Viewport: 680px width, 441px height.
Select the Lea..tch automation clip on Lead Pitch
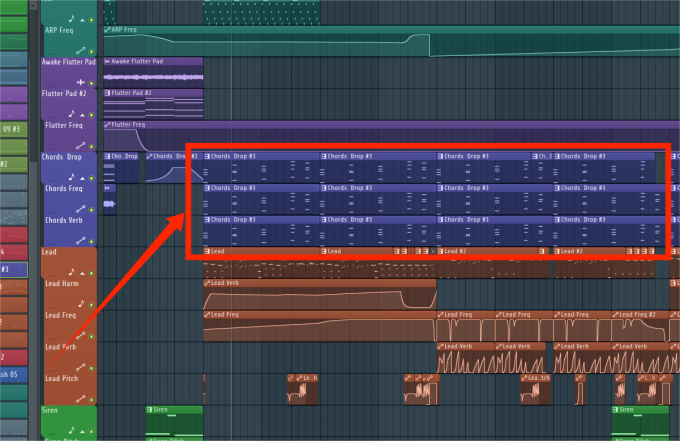point(536,389)
